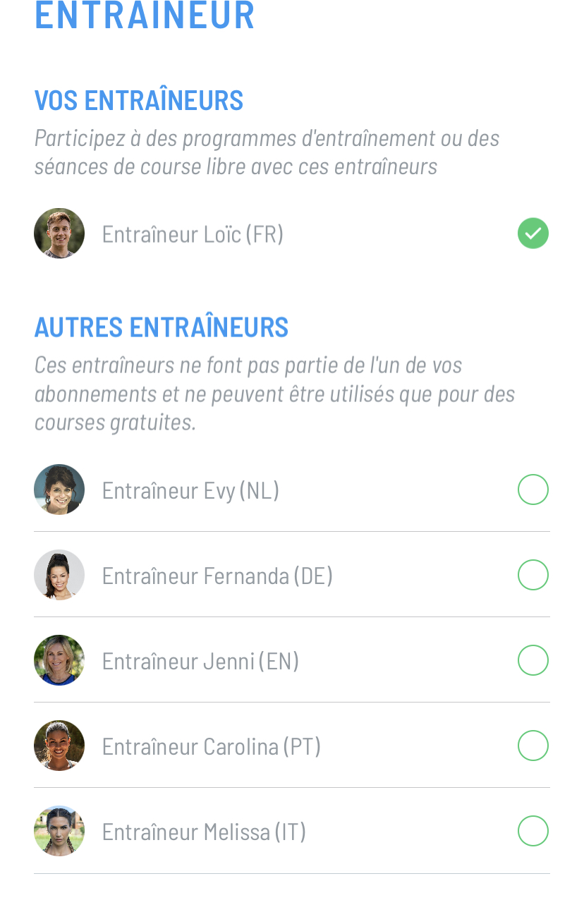This screenshot has width=584, height=924.
Task: Select the radio button for Evy (NL)
Action: [533, 490]
